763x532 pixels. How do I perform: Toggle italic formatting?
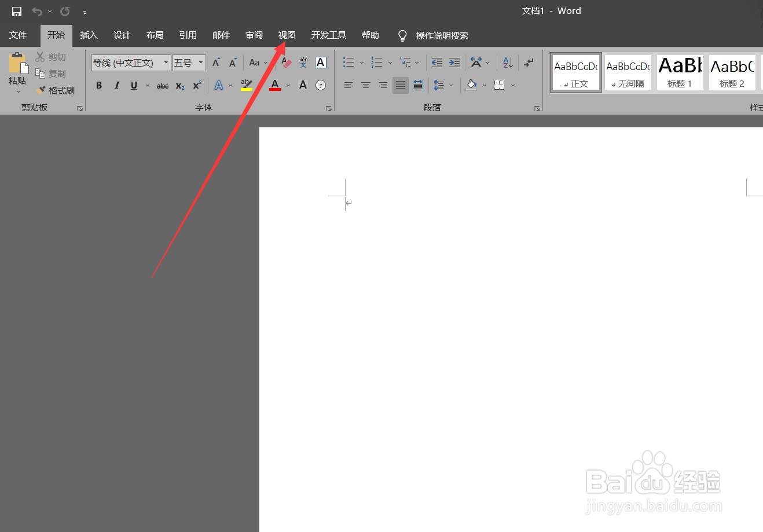pos(116,85)
